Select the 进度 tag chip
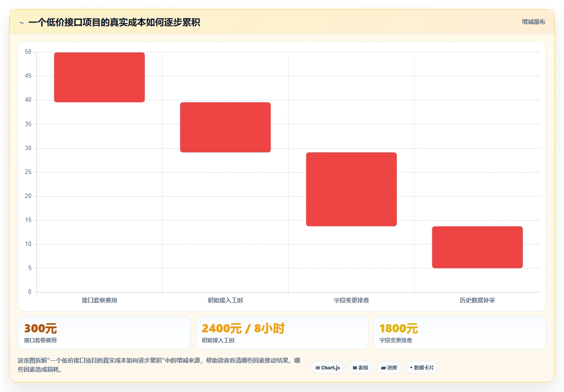 (389, 368)
